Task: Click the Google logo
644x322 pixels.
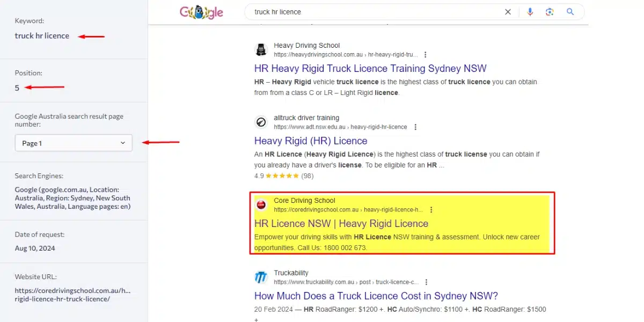Action: coord(201,12)
